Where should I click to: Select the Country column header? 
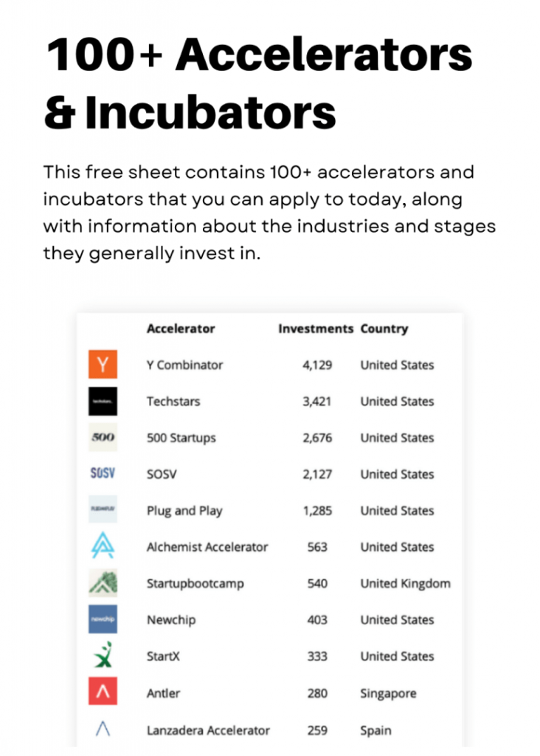[x=384, y=329]
